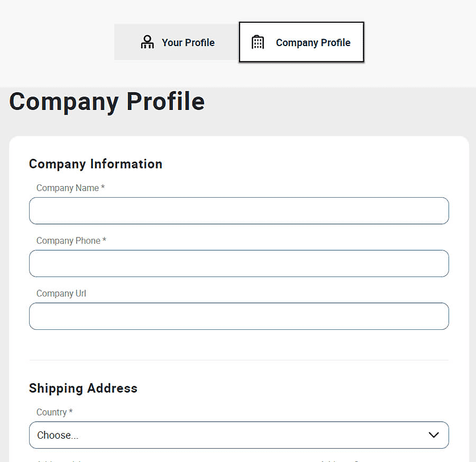Viewport: 476px width, 462px height.
Task: Place cursor in Company Url field
Action: tap(239, 317)
